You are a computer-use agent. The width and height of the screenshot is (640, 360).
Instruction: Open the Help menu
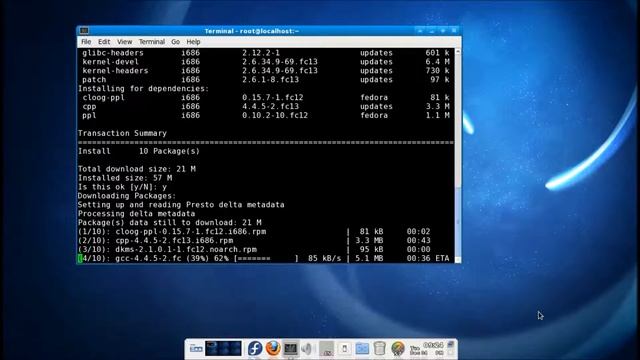pyautogui.click(x=193, y=42)
